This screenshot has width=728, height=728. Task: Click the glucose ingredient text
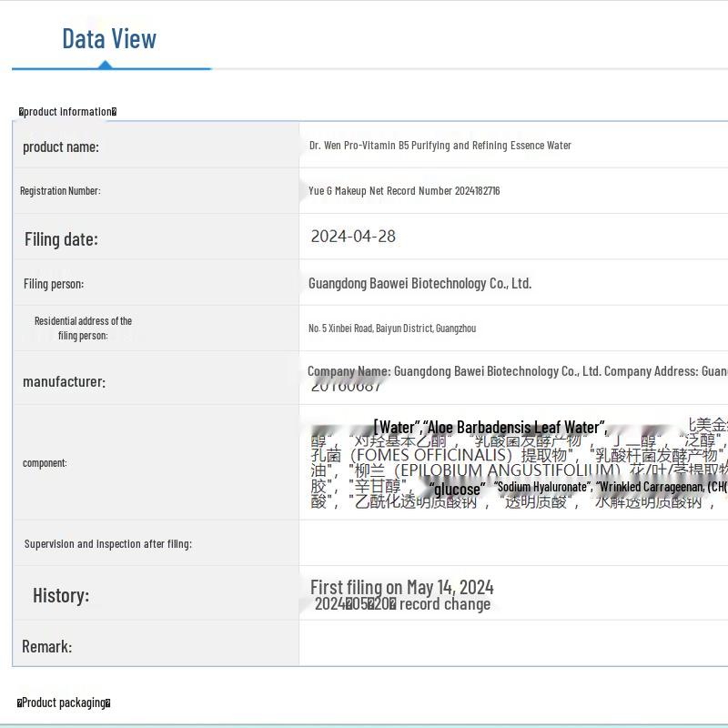tap(457, 490)
